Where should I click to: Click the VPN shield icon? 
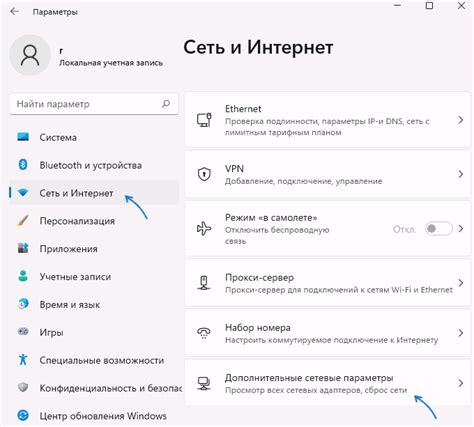click(x=204, y=174)
